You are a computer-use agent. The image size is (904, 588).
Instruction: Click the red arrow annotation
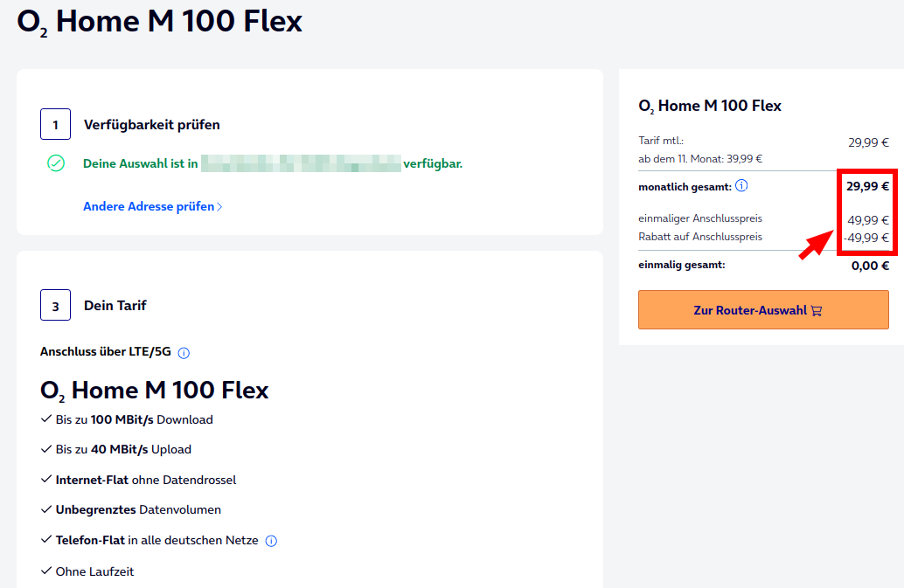pyautogui.click(x=815, y=244)
